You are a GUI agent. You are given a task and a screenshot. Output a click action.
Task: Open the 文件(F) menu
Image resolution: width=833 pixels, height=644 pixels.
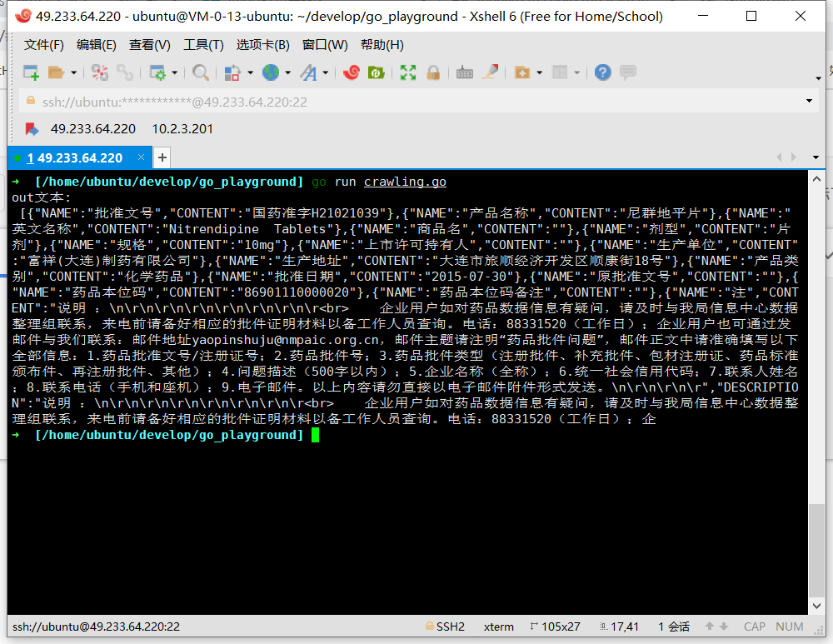(x=43, y=45)
